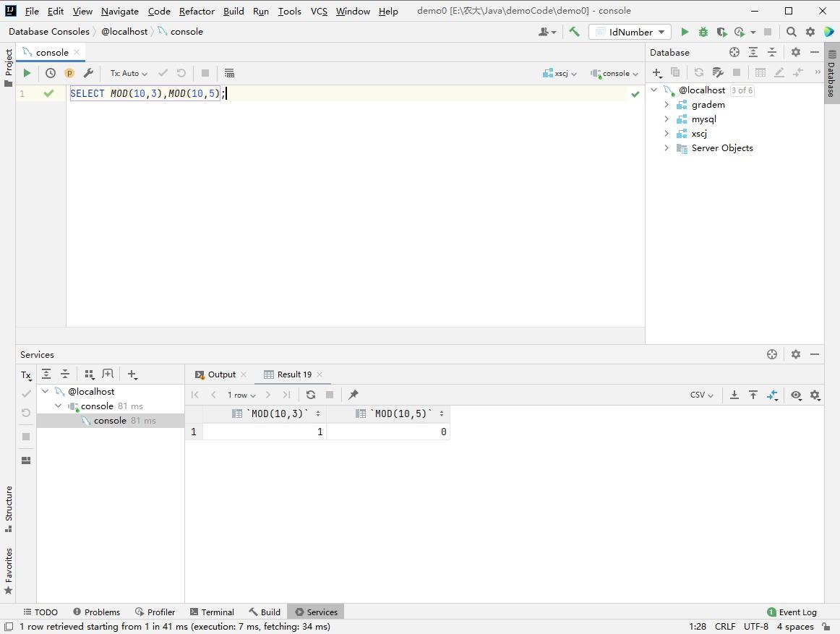Click the search magnifier icon at top right
This screenshot has height=634, width=840.
[x=792, y=32]
